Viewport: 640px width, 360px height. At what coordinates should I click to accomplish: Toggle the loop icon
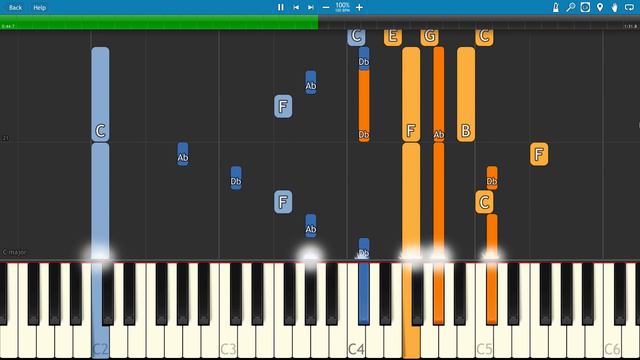coord(629,7)
